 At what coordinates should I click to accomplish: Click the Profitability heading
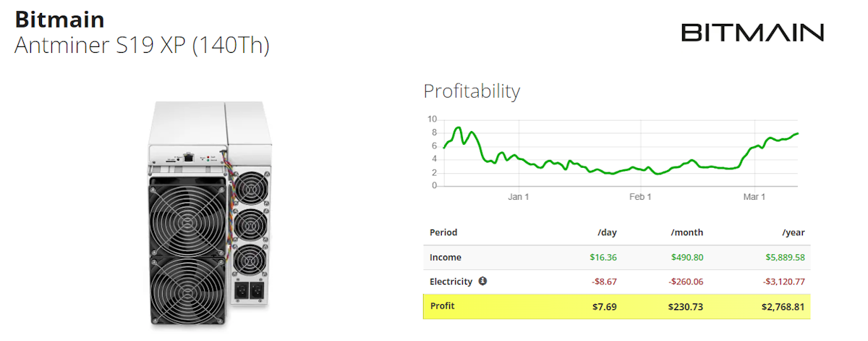point(472,91)
